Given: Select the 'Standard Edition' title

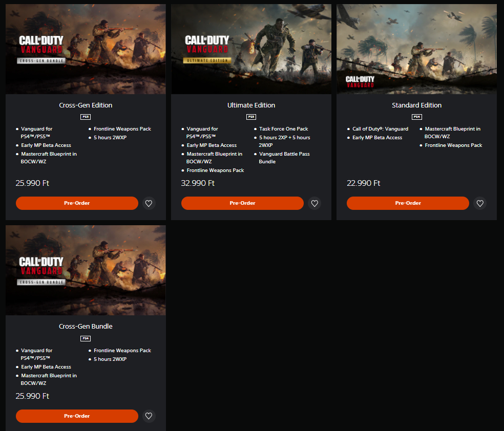Looking at the screenshot, I should (x=416, y=105).
